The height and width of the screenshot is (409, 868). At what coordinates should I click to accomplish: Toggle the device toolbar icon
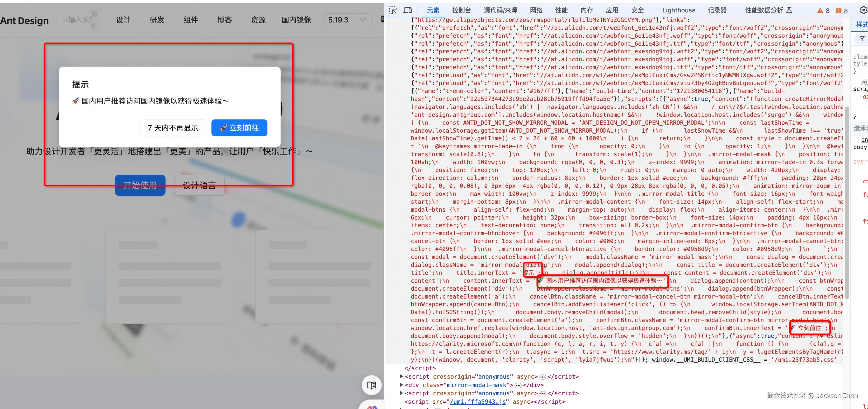[x=408, y=11]
